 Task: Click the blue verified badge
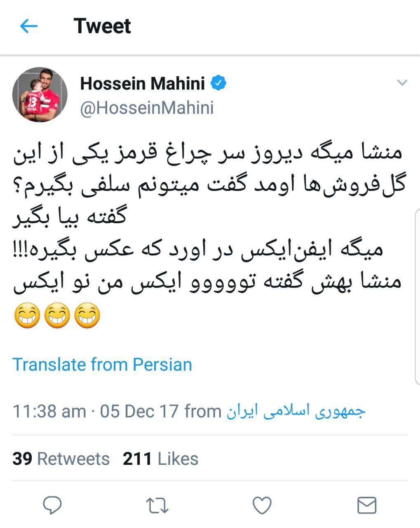(x=218, y=83)
